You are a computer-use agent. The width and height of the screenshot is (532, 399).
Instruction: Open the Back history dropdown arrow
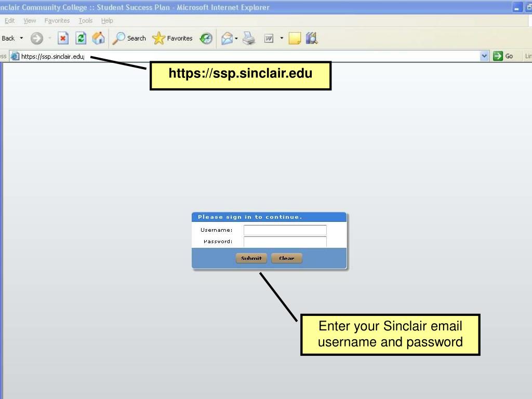pos(21,38)
